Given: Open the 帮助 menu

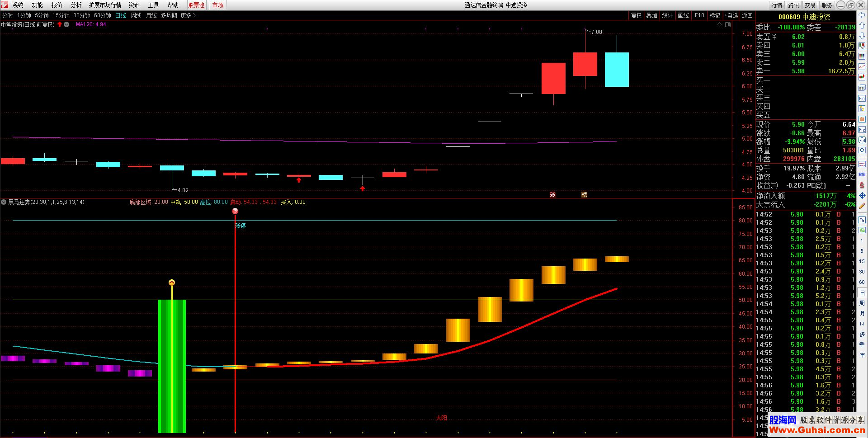Looking at the screenshot, I should click(x=173, y=5).
